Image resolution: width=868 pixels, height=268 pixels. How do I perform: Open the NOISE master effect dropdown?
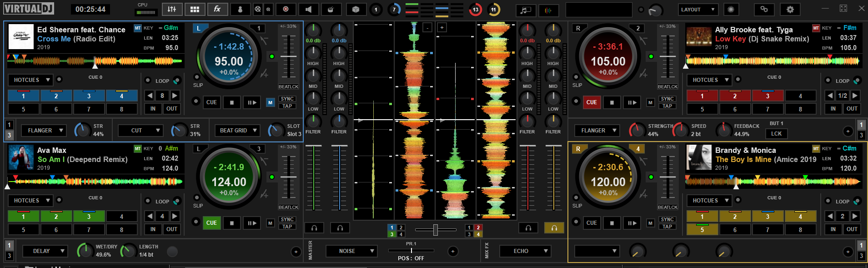(351, 251)
